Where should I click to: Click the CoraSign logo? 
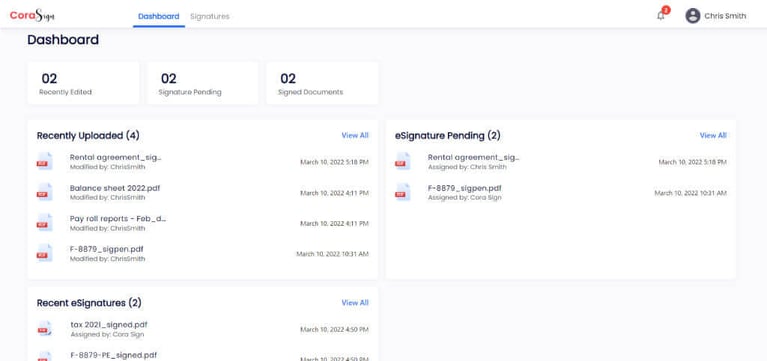coord(32,16)
